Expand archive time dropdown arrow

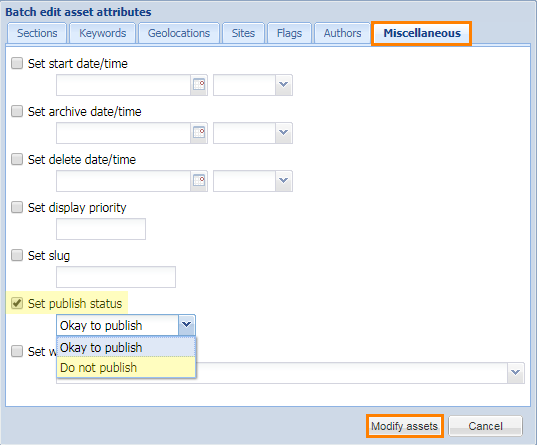pos(284,133)
